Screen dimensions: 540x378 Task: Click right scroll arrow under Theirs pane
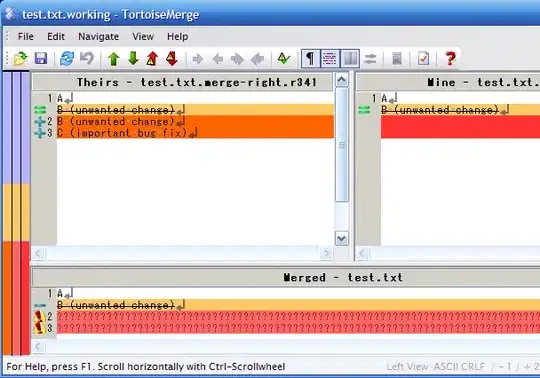[x=325, y=254]
